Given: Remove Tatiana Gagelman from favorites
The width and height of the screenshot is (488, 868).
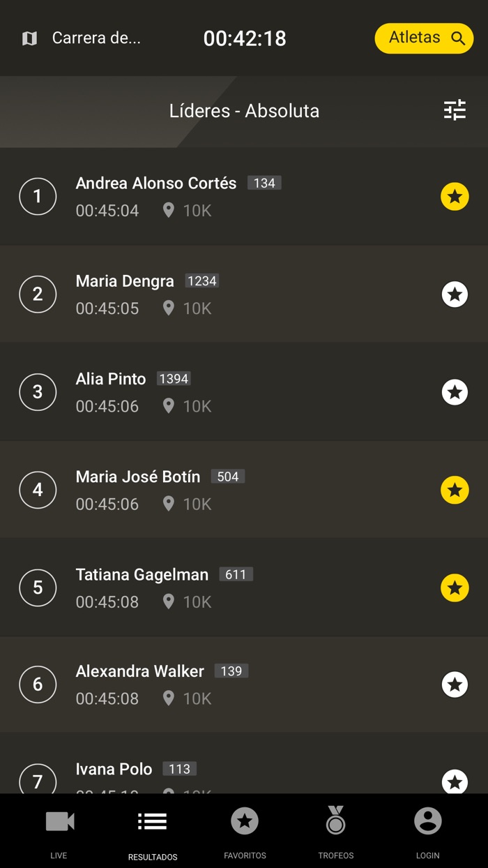Looking at the screenshot, I should point(455,588).
